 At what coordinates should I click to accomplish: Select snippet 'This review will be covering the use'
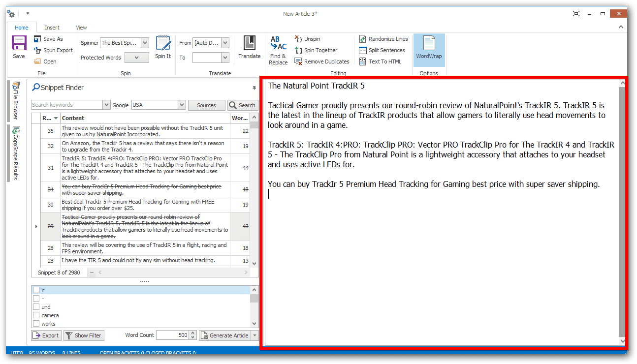pyautogui.click(x=145, y=248)
